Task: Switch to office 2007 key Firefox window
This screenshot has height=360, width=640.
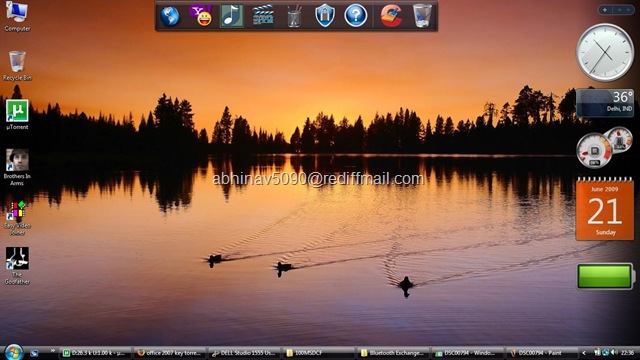Action: tap(171, 353)
